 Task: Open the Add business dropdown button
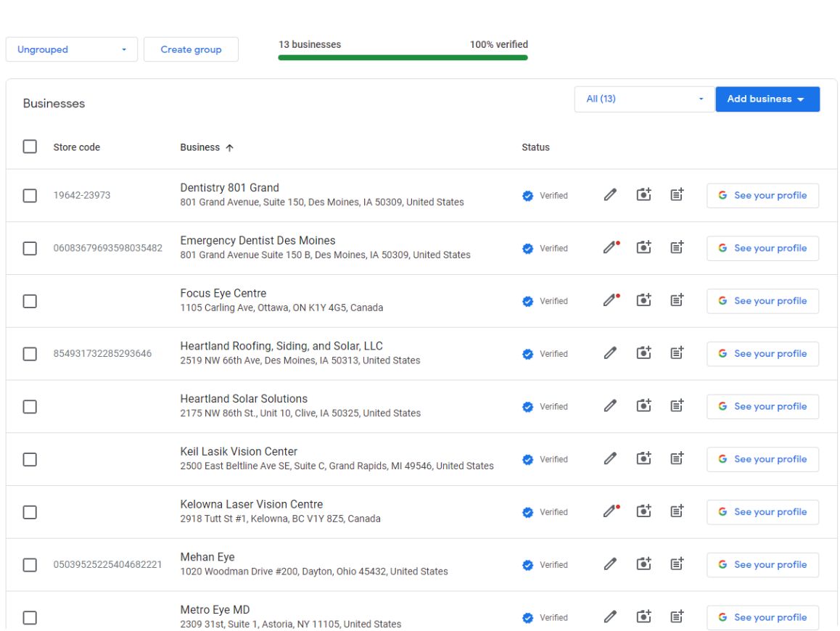pos(767,99)
